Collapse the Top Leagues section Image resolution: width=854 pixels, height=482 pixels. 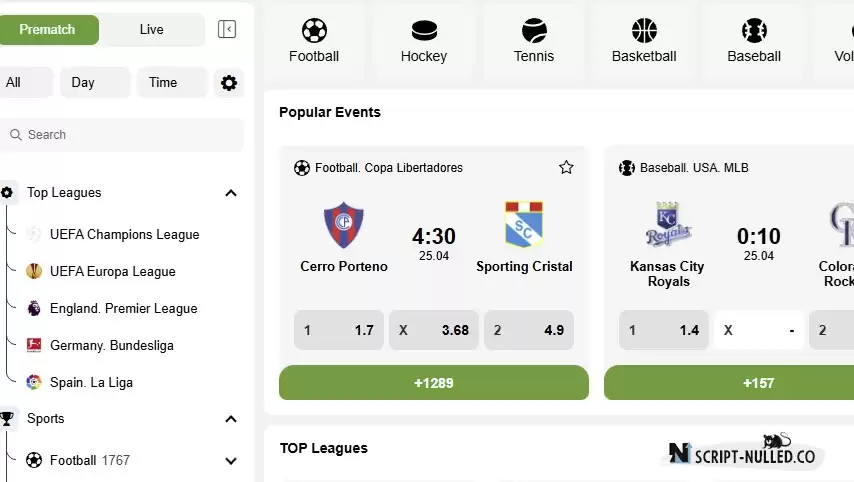pyautogui.click(x=231, y=193)
